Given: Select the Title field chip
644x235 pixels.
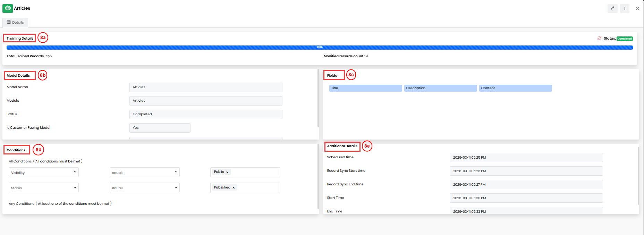Looking at the screenshot, I should click(x=365, y=88).
